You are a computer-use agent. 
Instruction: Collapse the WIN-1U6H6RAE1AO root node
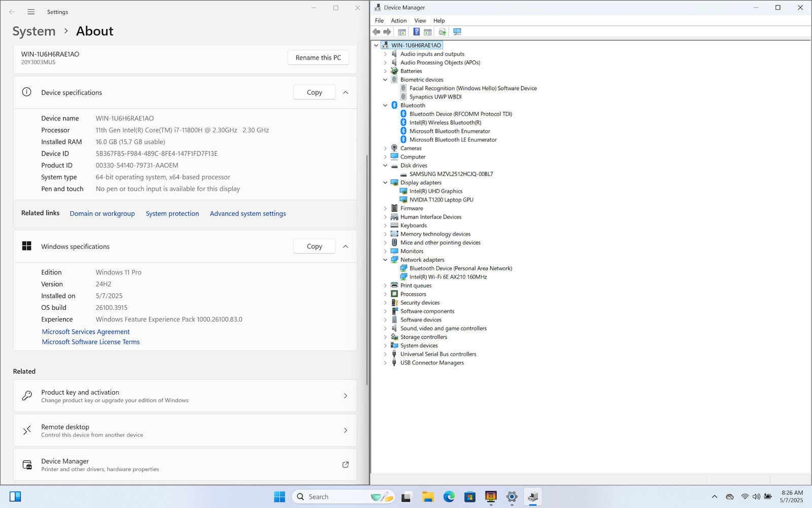pos(376,45)
